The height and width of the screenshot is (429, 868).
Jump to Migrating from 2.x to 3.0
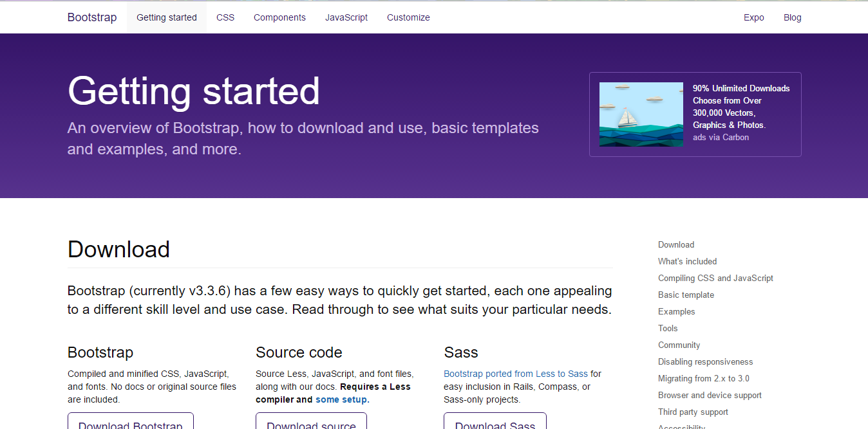pos(704,378)
